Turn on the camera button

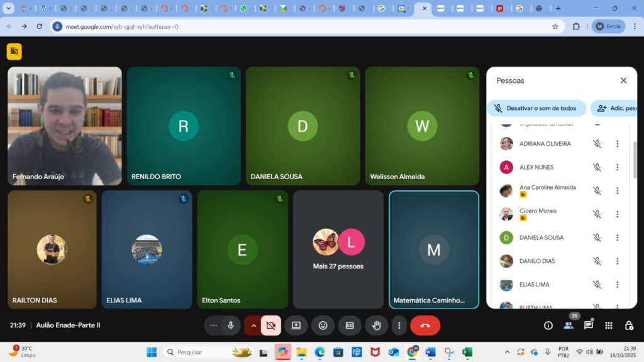click(x=271, y=326)
